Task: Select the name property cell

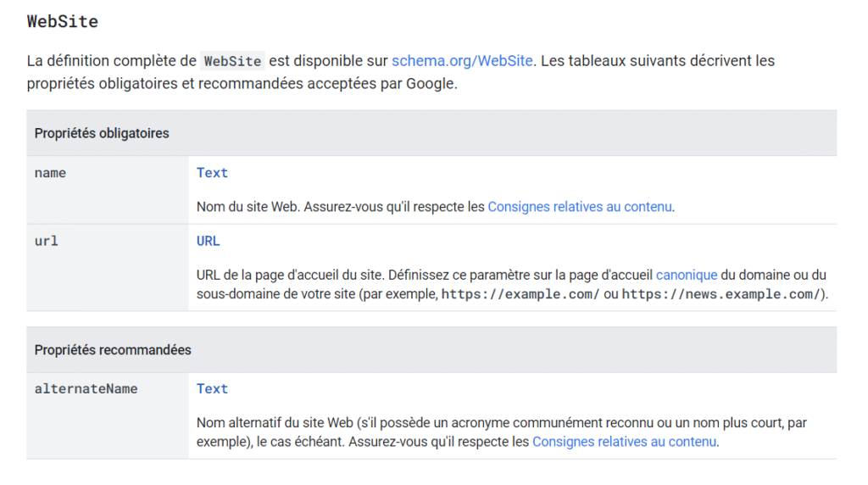Action: coord(50,173)
